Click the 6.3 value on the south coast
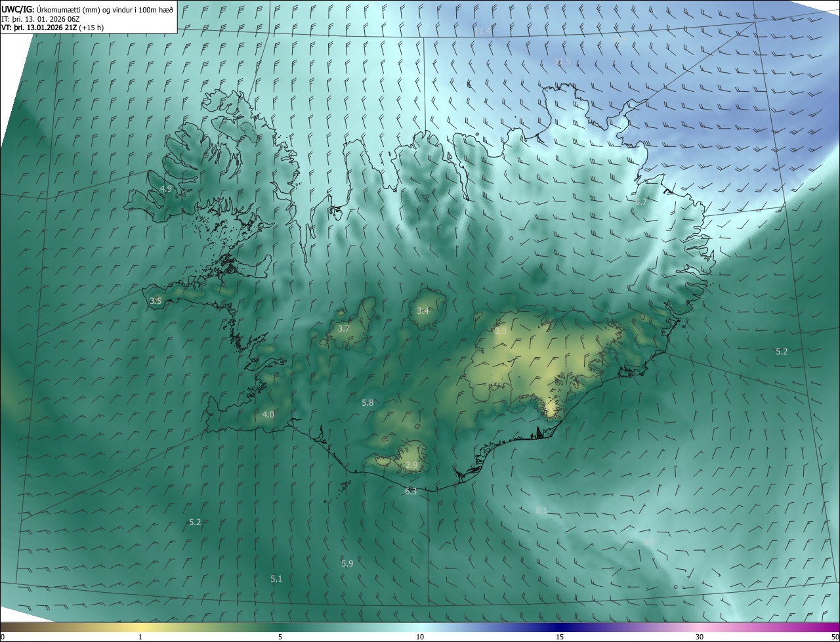 [x=411, y=491]
